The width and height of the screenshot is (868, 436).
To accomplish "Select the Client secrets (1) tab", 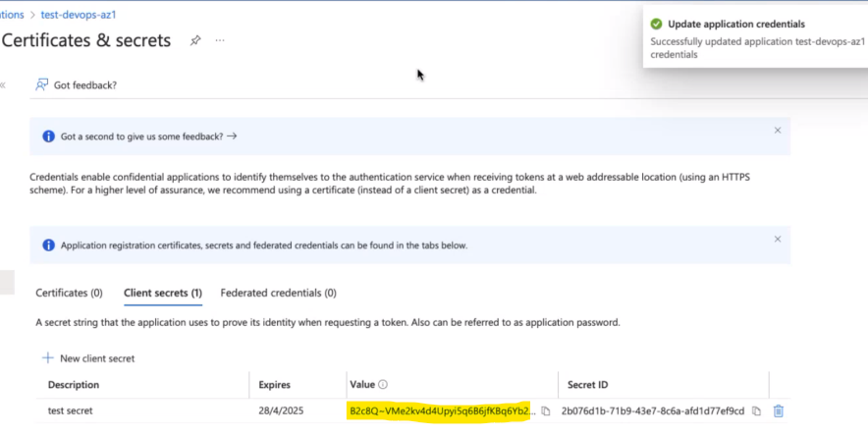I will point(163,293).
